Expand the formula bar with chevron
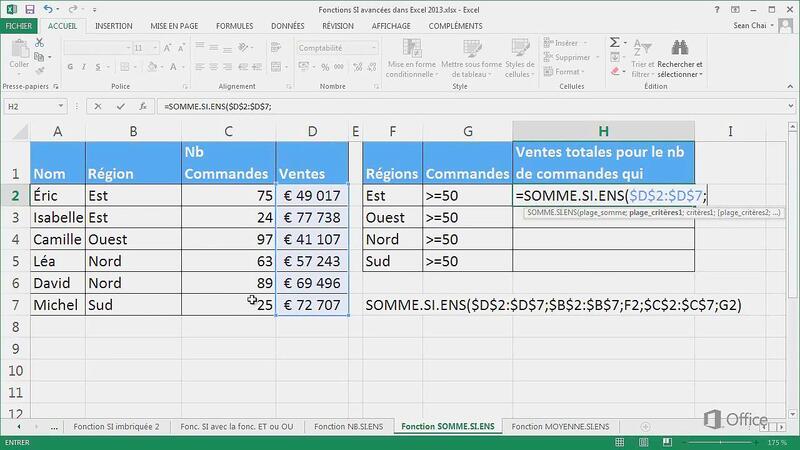The height and width of the screenshot is (450, 800). pyautogui.click(x=790, y=106)
